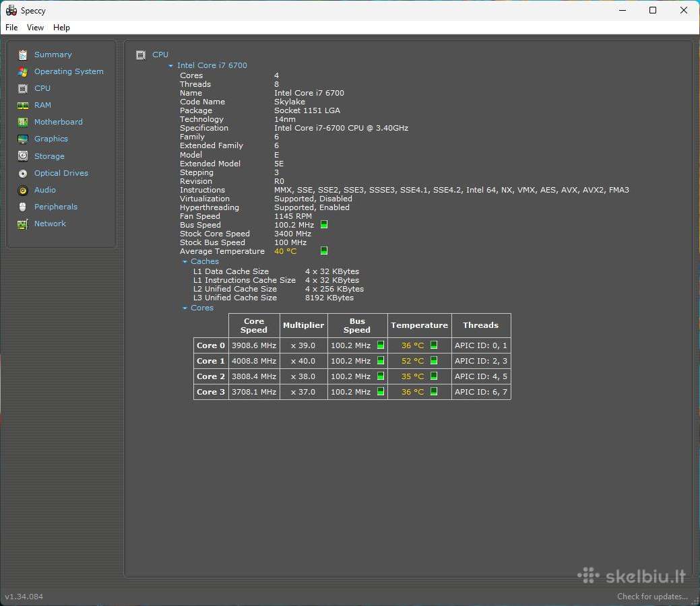Click the green indicator beside Average Temperature
700x606 pixels.
324,250
